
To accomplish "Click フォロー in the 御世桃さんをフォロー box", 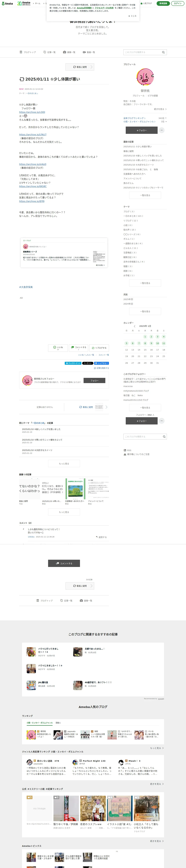I will 94,380.
